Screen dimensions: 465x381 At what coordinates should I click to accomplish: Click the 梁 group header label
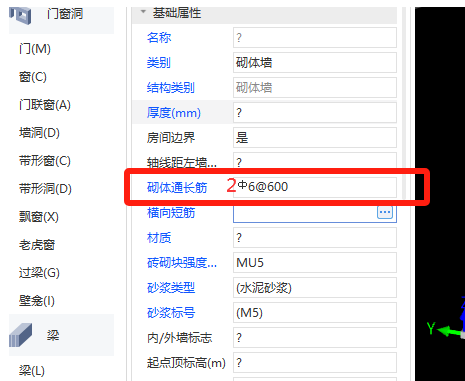[x=53, y=335]
